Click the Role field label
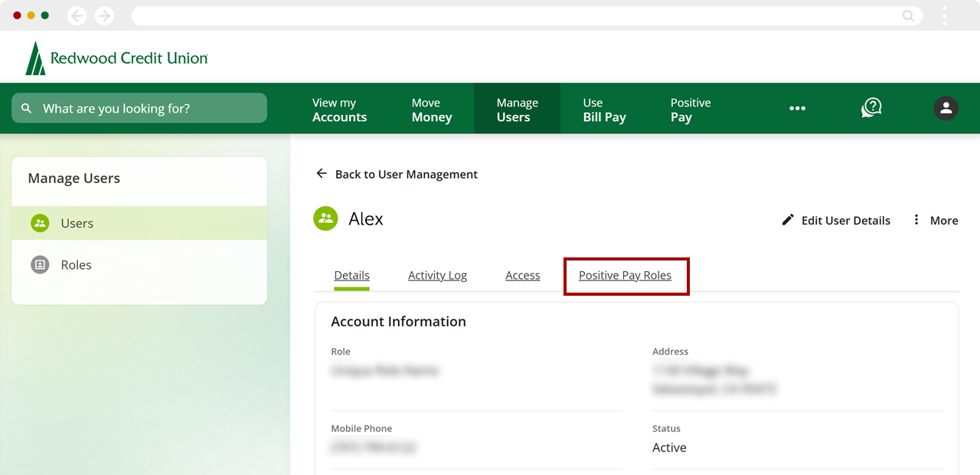980x475 pixels. [341, 351]
